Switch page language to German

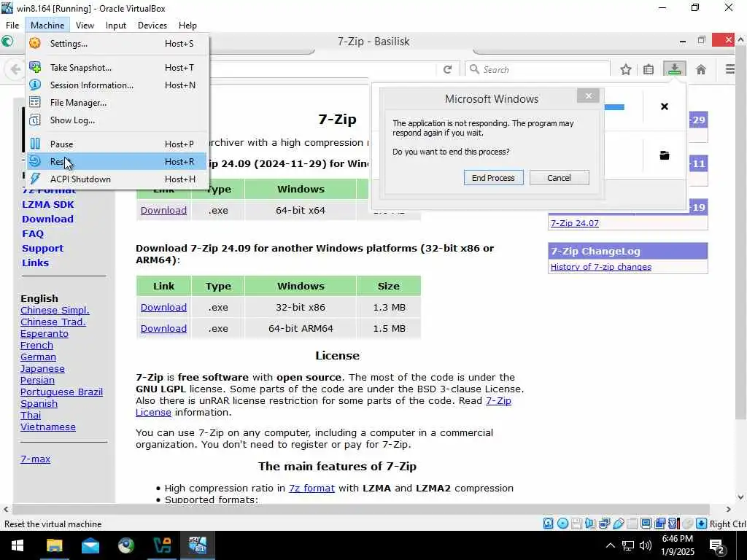[38, 357]
